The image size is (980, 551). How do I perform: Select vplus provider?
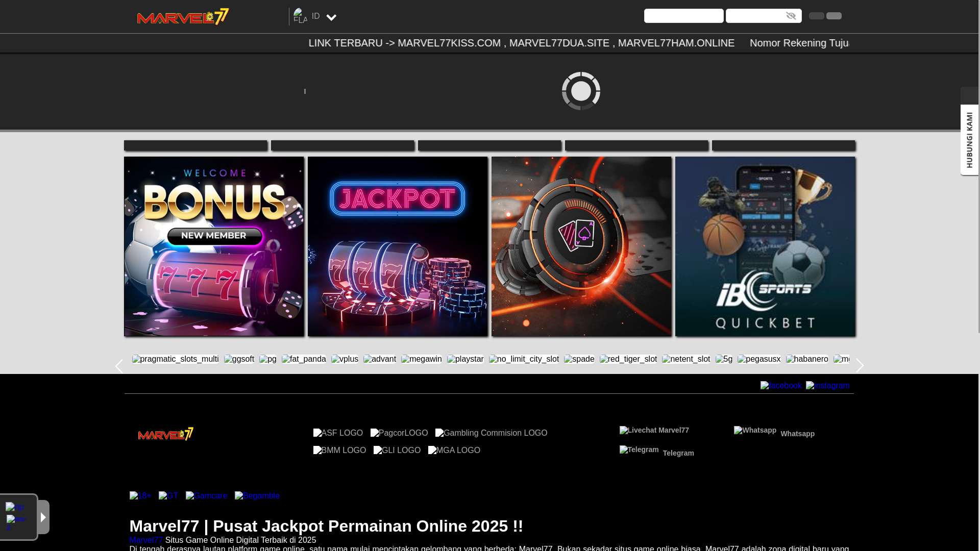(x=345, y=359)
